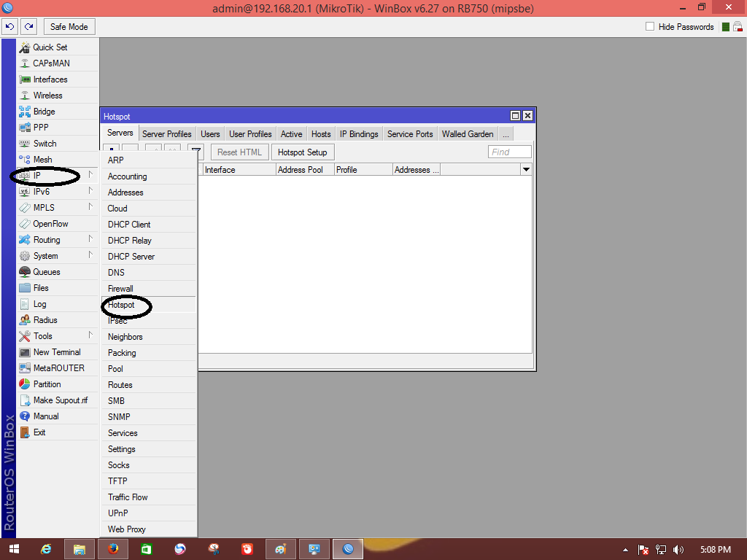Image resolution: width=747 pixels, height=560 pixels.
Task: Open the column list dropdown arrow
Action: [x=526, y=169]
